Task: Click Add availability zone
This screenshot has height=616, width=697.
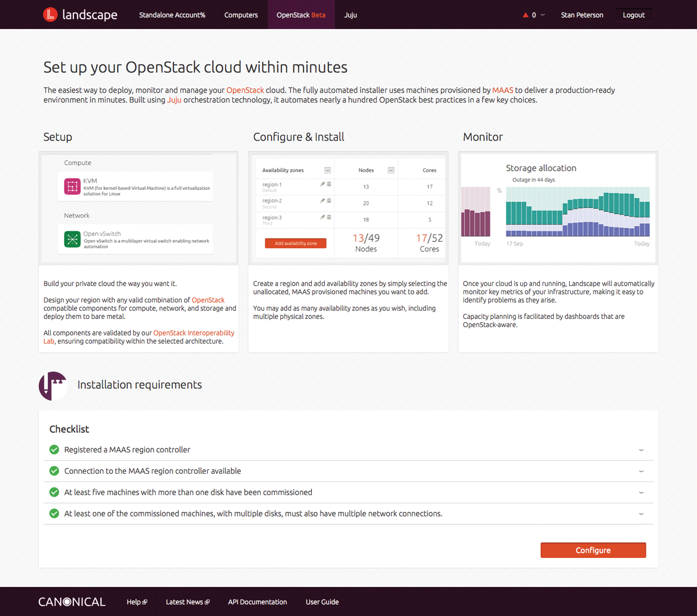Action: (x=296, y=243)
